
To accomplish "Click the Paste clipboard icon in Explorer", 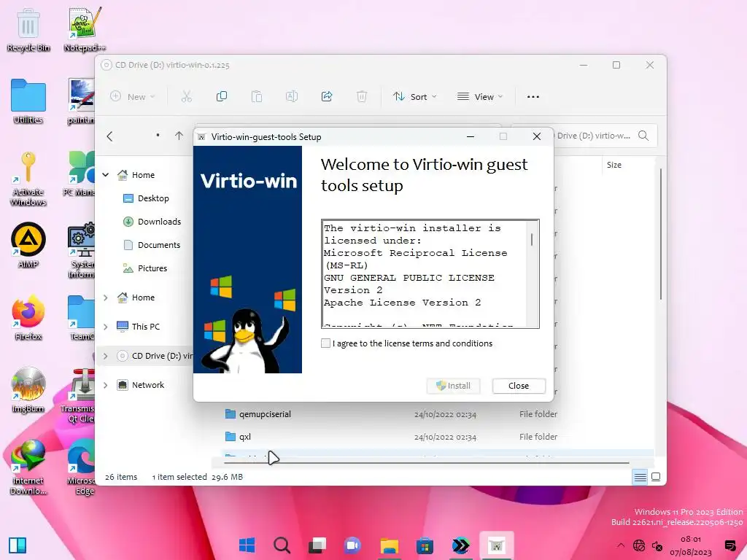I will 257,97.
